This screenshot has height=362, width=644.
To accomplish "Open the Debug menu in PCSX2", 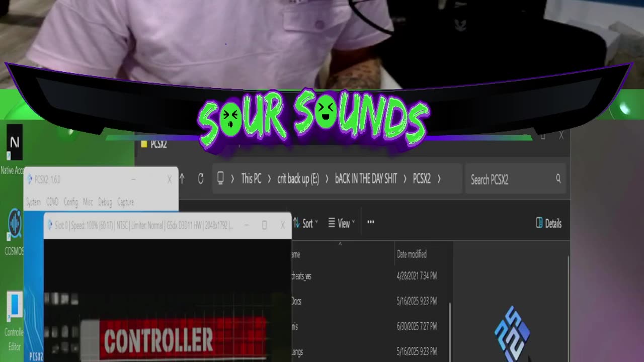I will tap(105, 202).
